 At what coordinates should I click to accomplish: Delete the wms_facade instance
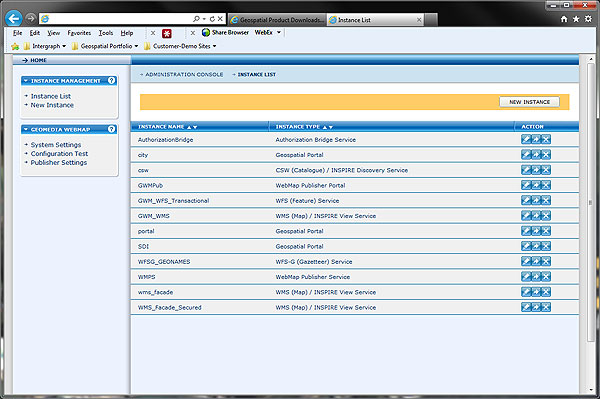(x=546, y=292)
